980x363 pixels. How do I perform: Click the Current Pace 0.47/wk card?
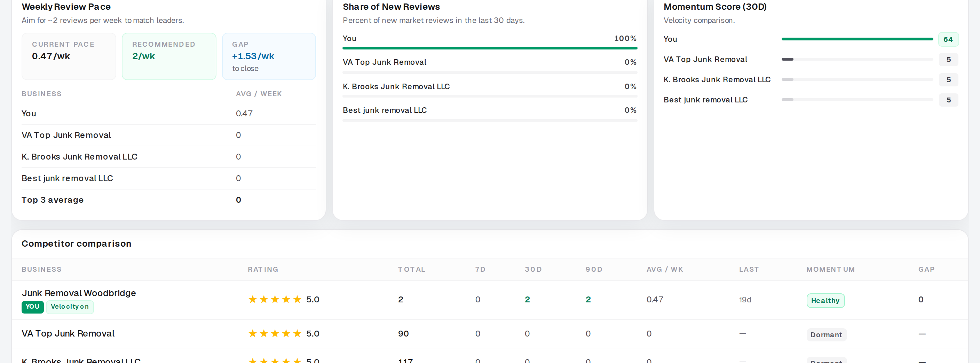click(69, 56)
